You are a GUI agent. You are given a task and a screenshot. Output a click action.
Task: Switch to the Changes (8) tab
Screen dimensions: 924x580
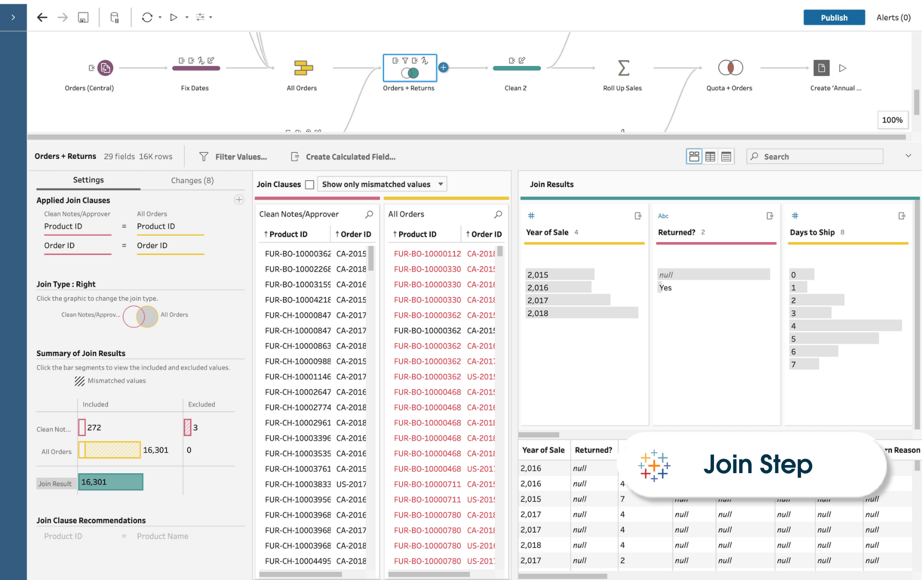(x=191, y=180)
